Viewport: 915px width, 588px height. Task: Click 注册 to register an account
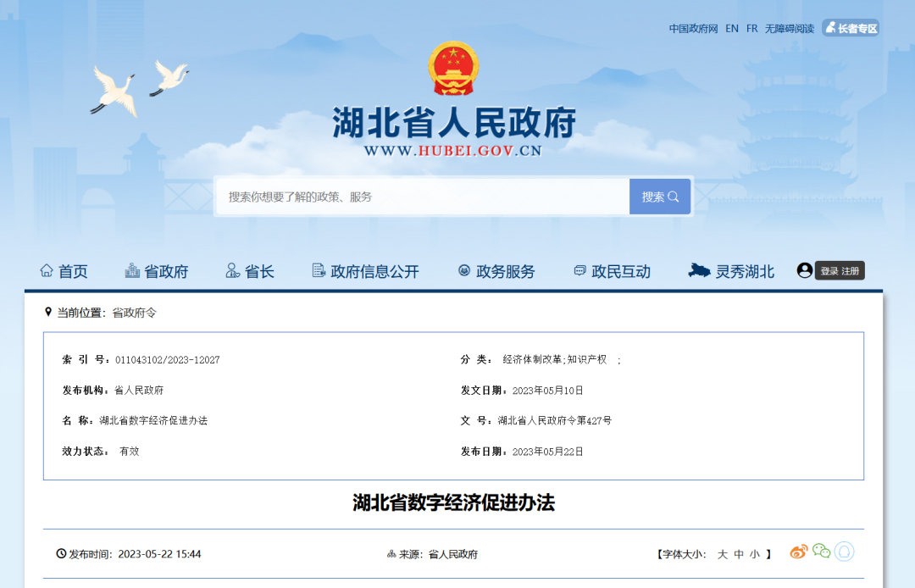coord(850,270)
